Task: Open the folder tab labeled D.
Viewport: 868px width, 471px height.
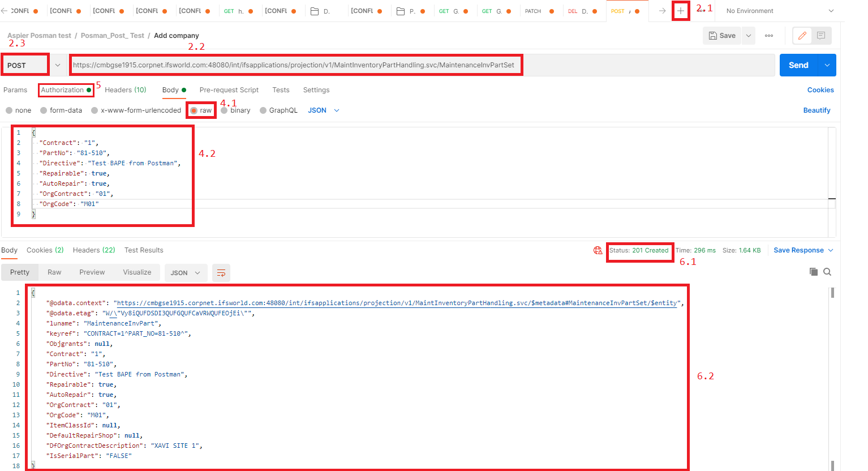Action: coord(320,11)
